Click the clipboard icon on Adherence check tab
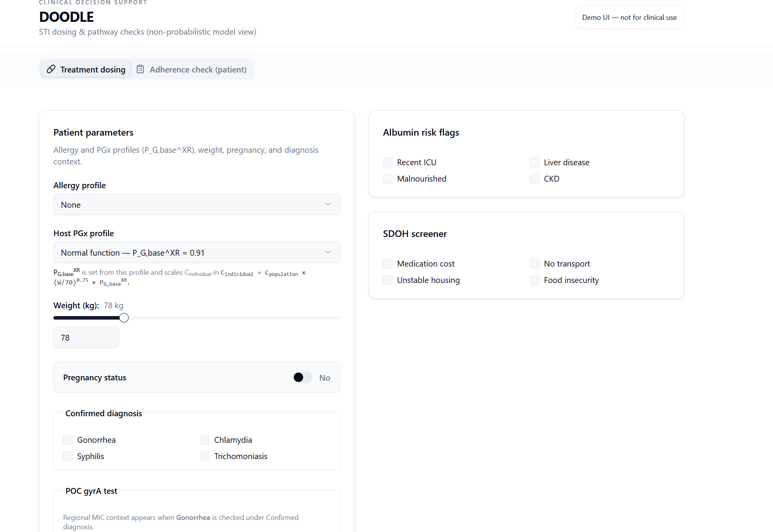This screenshot has width=773, height=532. click(x=140, y=69)
